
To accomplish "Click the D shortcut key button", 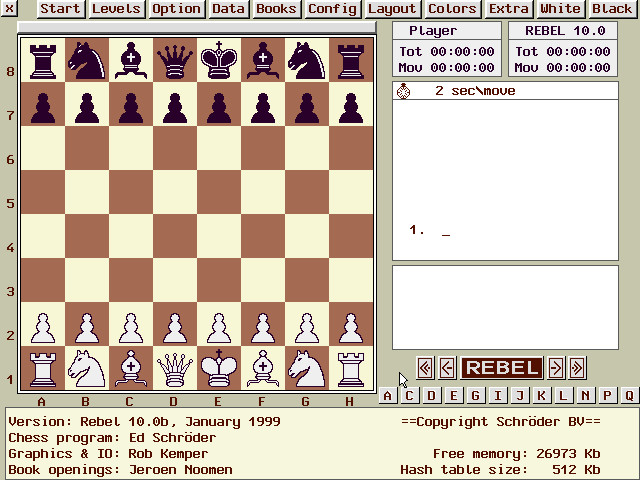I will (431, 396).
